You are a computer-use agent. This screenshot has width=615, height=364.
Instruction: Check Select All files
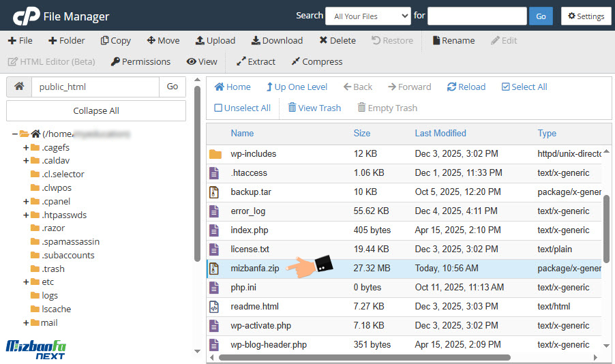tap(505, 87)
